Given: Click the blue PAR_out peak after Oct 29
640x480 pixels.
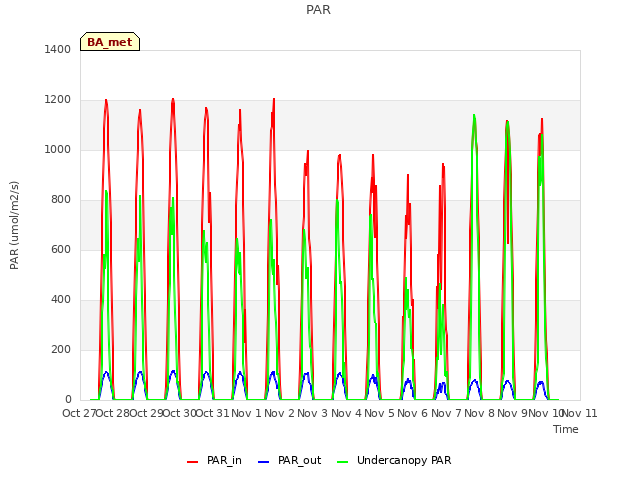Looking at the screenshot, I should click(x=173, y=371).
